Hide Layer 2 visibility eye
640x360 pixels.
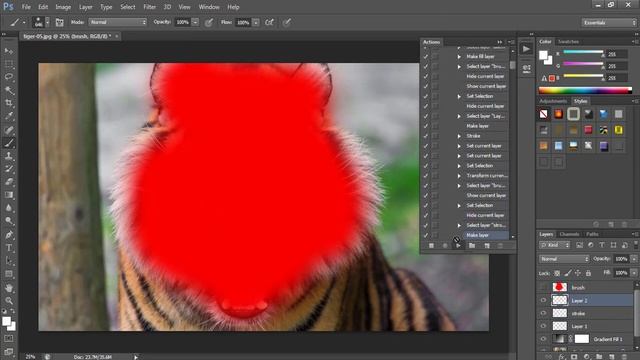tap(543, 300)
